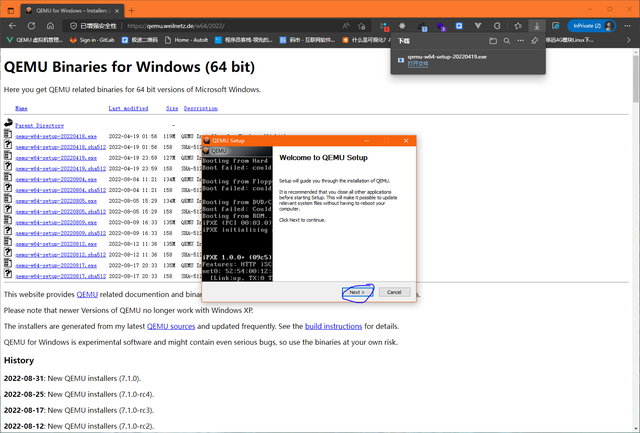The width and height of the screenshot is (640, 433).
Task: Open downloads folder icon in downloads panel
Action: 493,41
